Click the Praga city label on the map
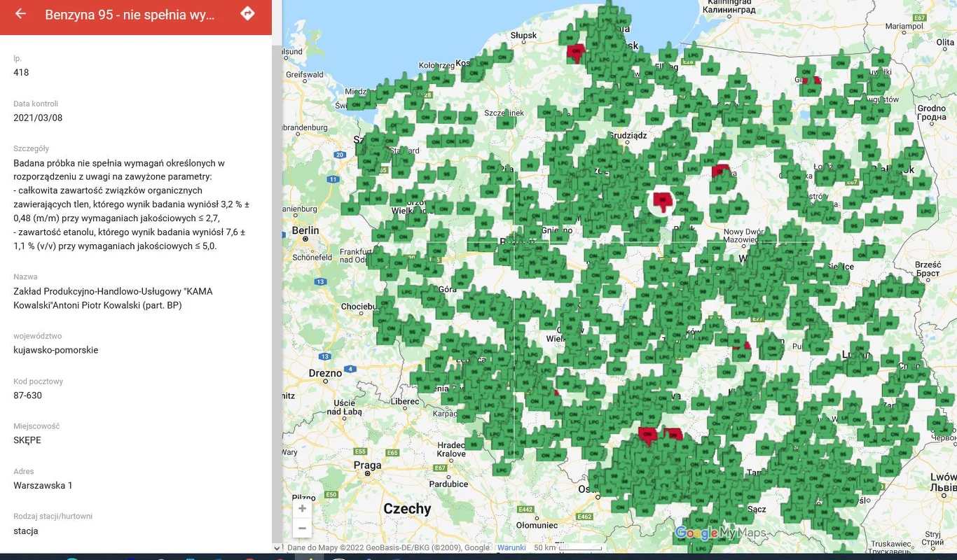The width and height of the screenshot is (957, 560). click(x=367, y=465)
